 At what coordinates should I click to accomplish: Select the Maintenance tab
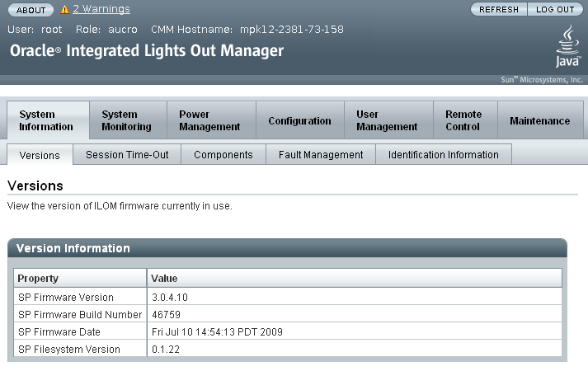(x=540, y=120)
